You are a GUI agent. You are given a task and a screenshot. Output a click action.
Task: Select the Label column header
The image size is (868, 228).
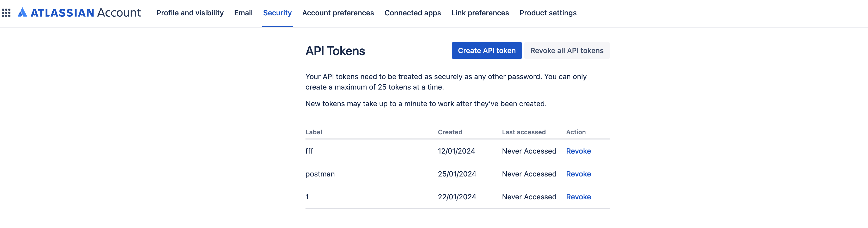click(x=314, y=132)
